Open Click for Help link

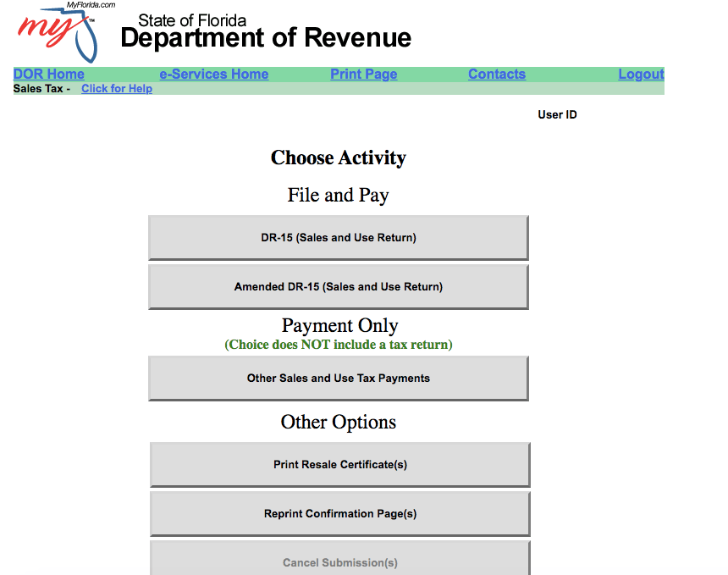pos(117,88)
